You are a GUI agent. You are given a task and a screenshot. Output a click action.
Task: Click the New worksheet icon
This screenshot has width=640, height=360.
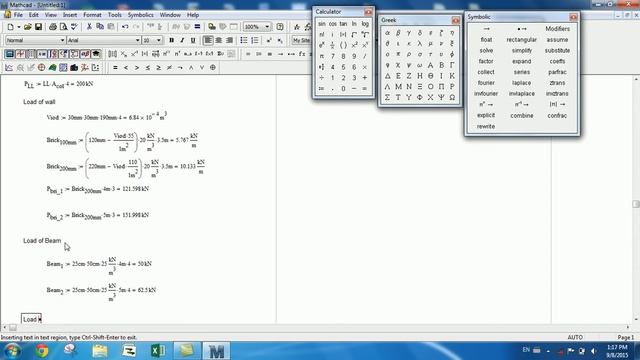[11, 27]
